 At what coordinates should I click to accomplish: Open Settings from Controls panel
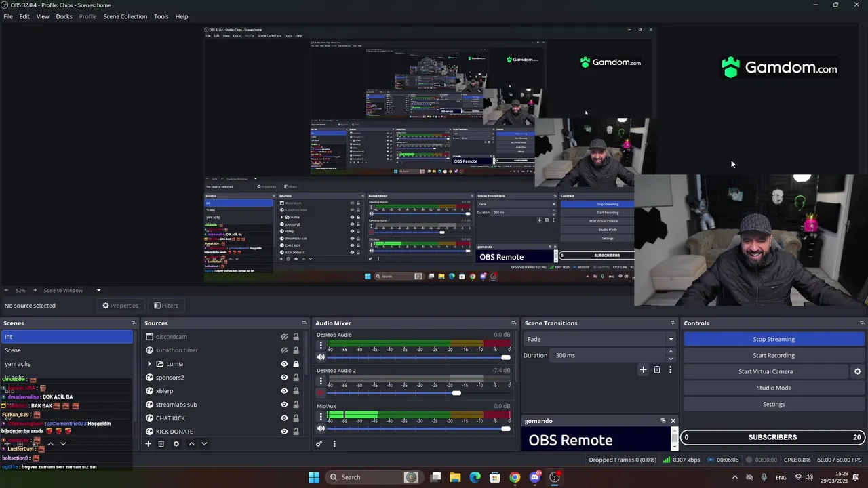tap(774, 404)
